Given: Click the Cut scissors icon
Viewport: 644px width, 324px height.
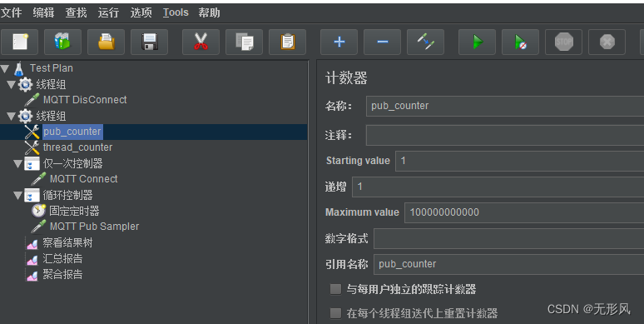Looking at the screenshot, I should pos(201,42).
